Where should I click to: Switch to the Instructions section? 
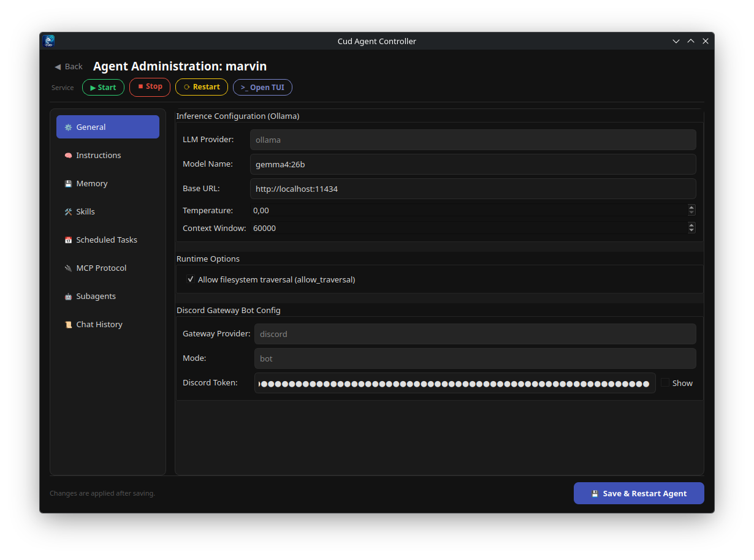tap(108, 155)
